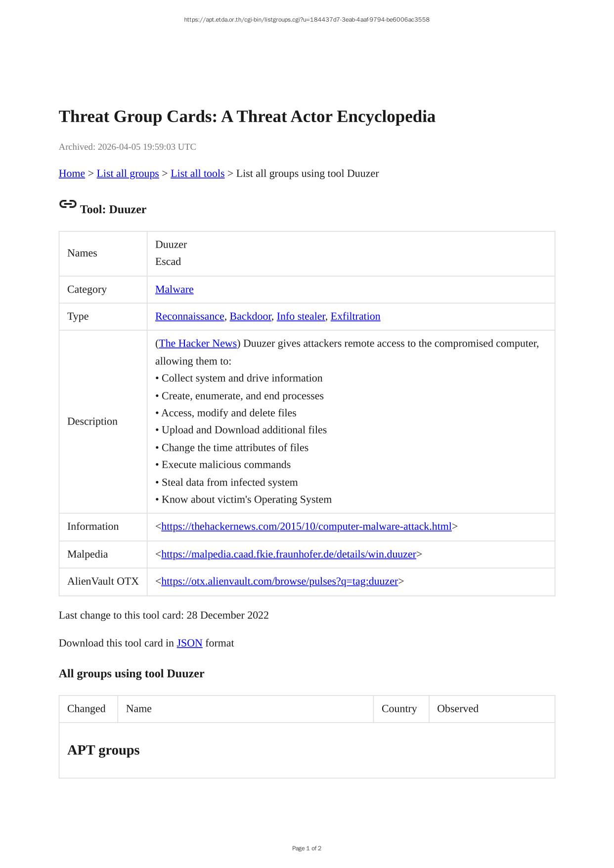Open the Malpedia win.duuzer URL
Screen dimensions: 614x868
tap(288, 554)
